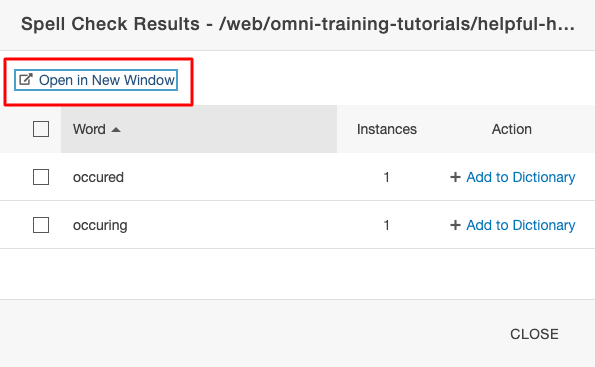Open spell check results in a new window
Viewport: 595px width, 367px height.
click(96, 80)
